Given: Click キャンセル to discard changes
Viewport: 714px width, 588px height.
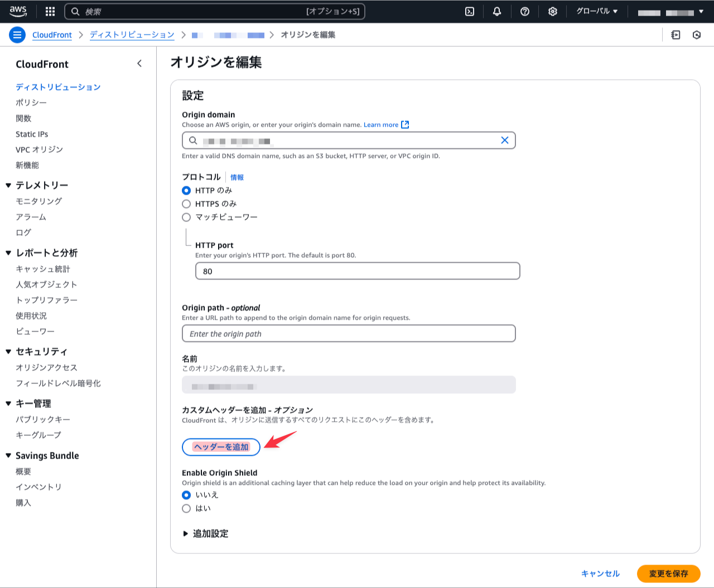Looking at the screenshot, I should [600, 573].
